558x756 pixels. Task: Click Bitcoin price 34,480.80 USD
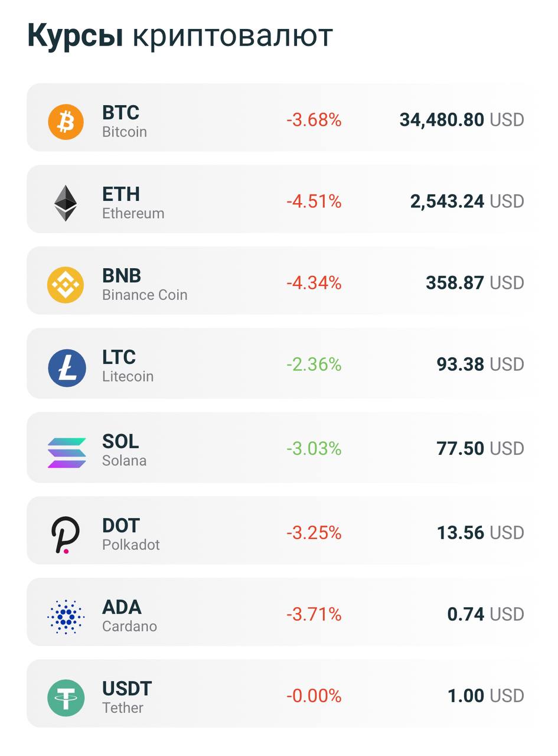point(461,120)
